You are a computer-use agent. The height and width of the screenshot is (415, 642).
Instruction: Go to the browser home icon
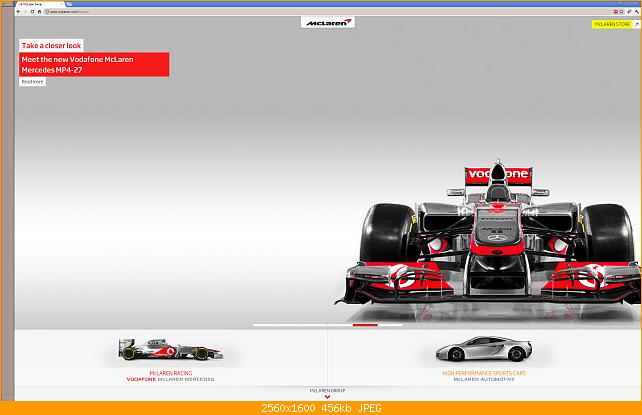click(x=39, y=12)
